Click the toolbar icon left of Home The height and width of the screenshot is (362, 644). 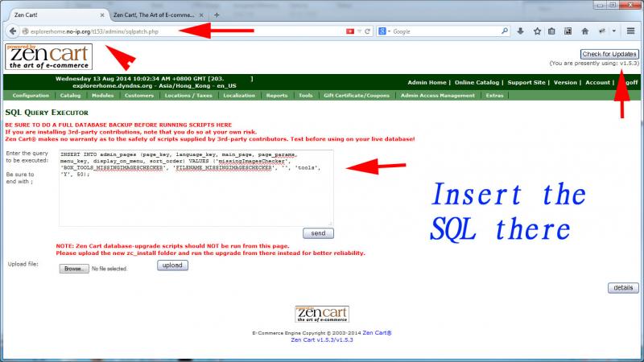click(x=568, y=31)
